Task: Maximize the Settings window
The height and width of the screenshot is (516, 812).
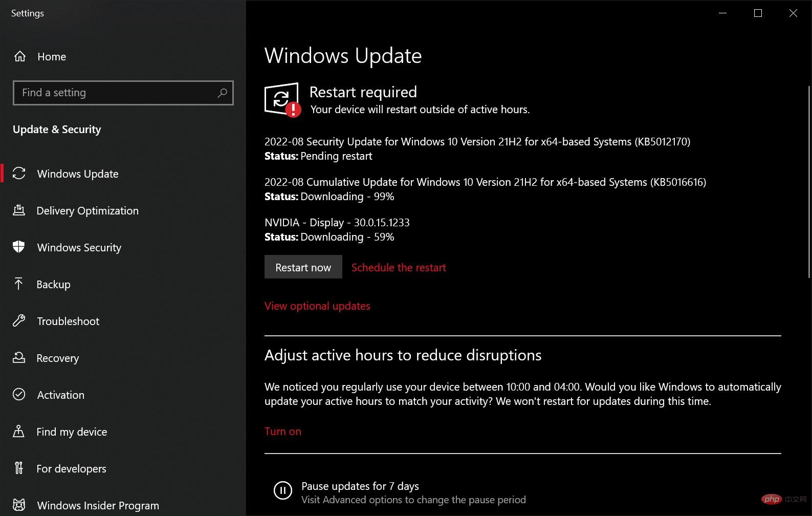Action: tap(758, 13)
